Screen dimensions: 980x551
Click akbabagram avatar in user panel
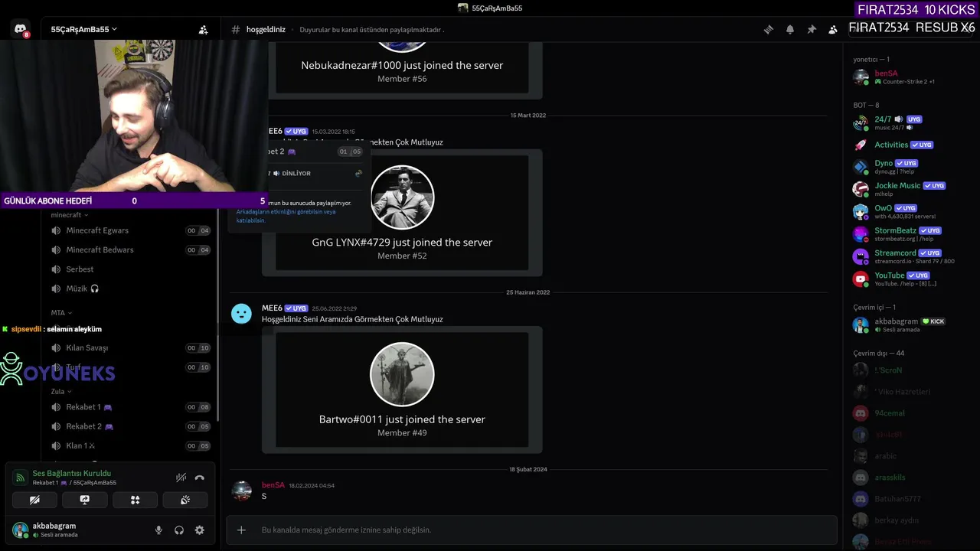(x=21, y=530)
